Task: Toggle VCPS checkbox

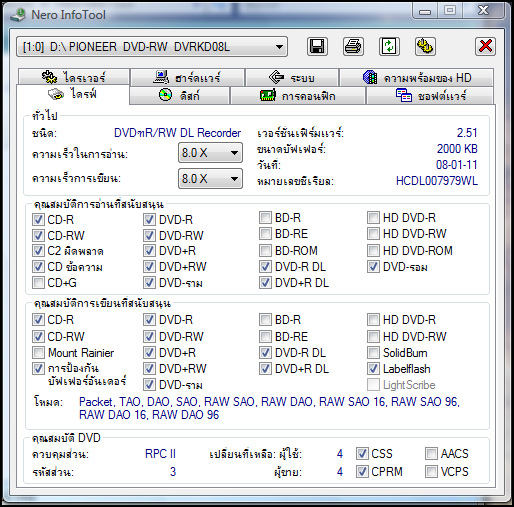Action: pyautogui.click(x=431, y=471)
